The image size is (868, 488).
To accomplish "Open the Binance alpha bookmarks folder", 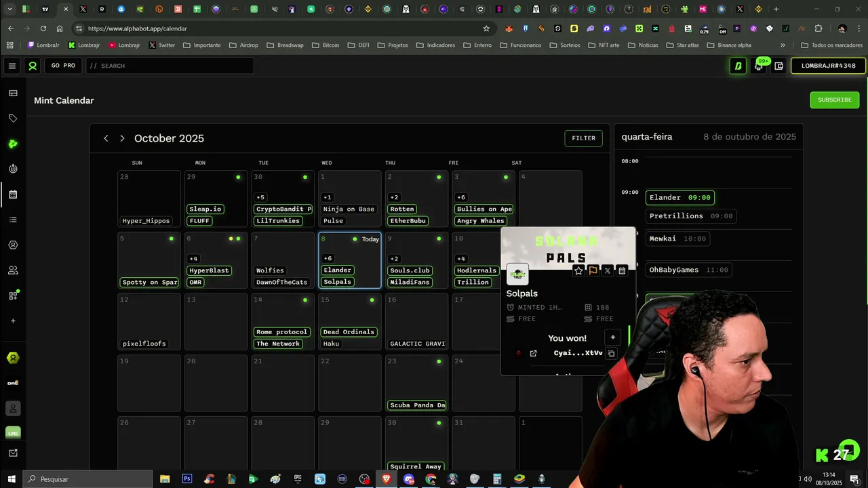I will (729, 45).
